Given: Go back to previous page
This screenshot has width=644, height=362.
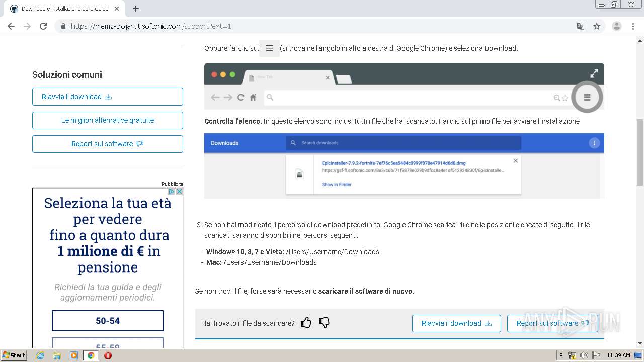Looking at the screenshot, I should (11, 26).
